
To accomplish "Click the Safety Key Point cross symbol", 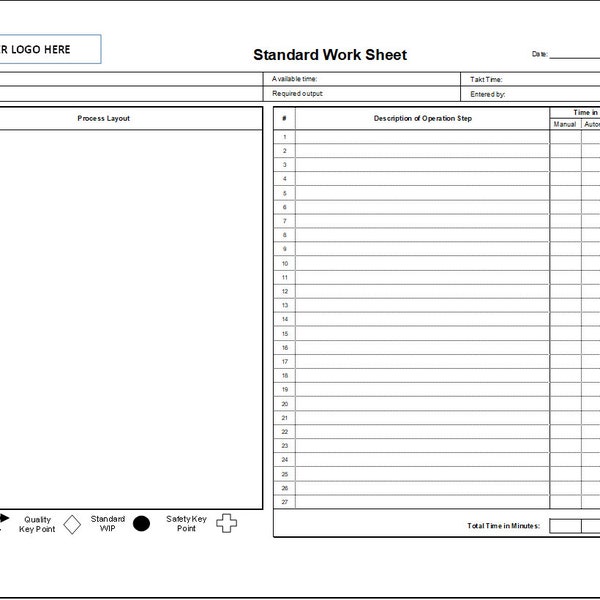I will (x=227, y=523).
